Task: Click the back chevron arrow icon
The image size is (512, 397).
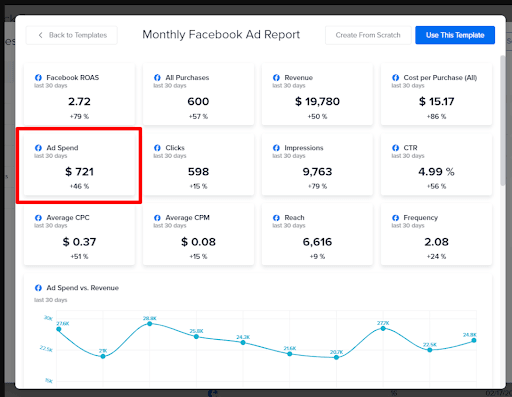Action: coord(40,35)
